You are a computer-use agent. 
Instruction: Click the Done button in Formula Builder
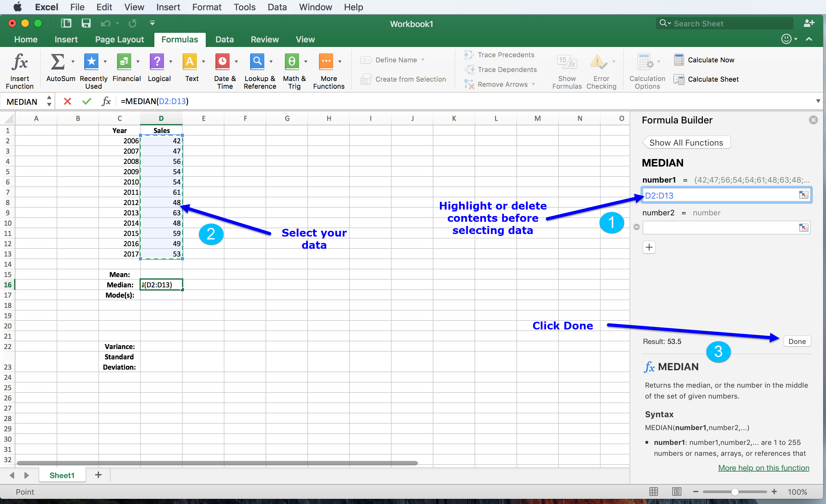click(797, 341)
